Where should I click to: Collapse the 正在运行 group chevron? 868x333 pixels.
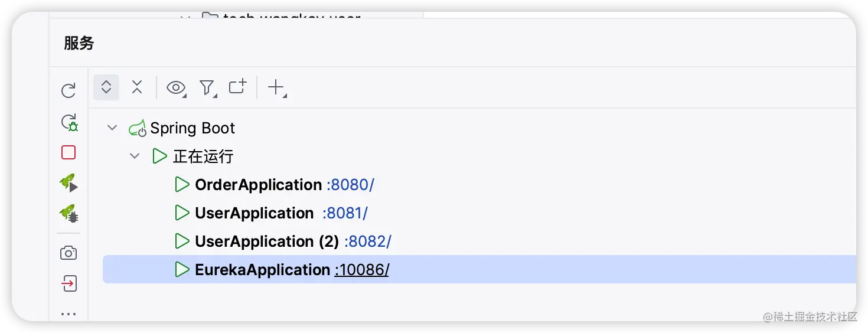(135, 156)
